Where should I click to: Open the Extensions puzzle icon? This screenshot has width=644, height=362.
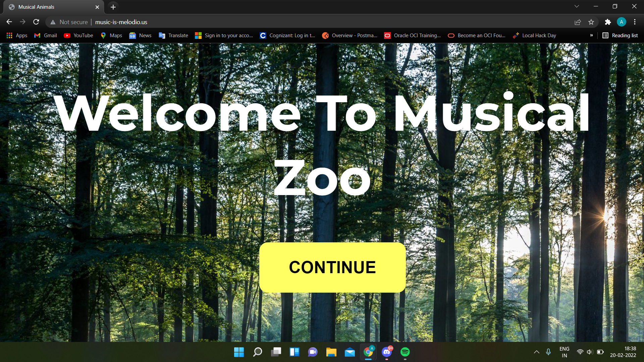[608, 22]
